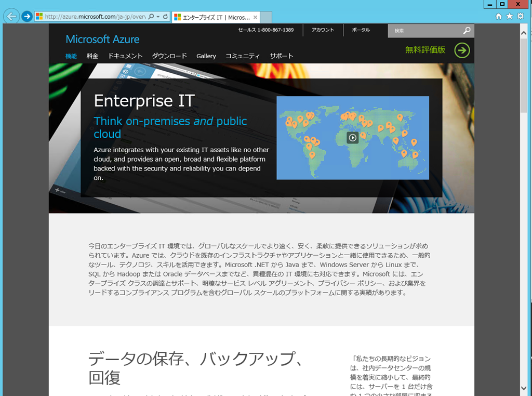Click the scrollbar down arrow
The width and height of the screenshot is (532, 396).
pyautogui.click(x=524, y=388)
